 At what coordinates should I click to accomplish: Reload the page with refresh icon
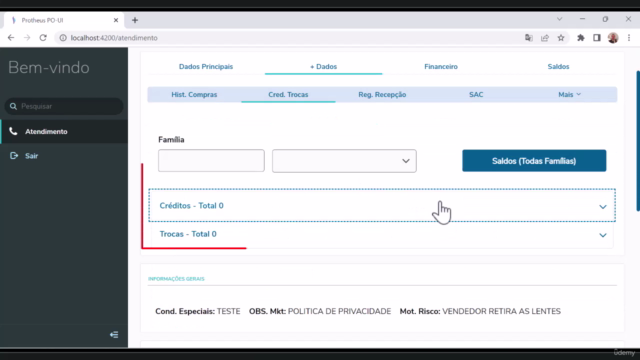tap(43, 38)
